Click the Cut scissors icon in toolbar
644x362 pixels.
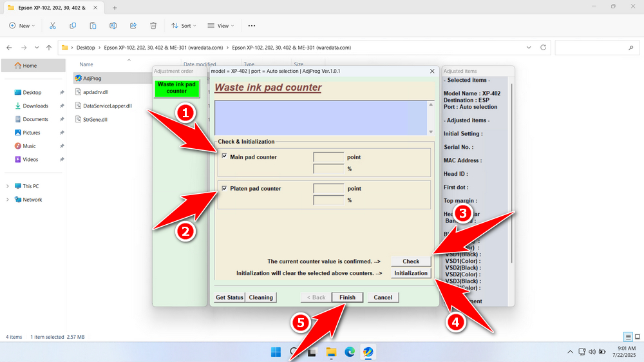click(x=53, y=26)
